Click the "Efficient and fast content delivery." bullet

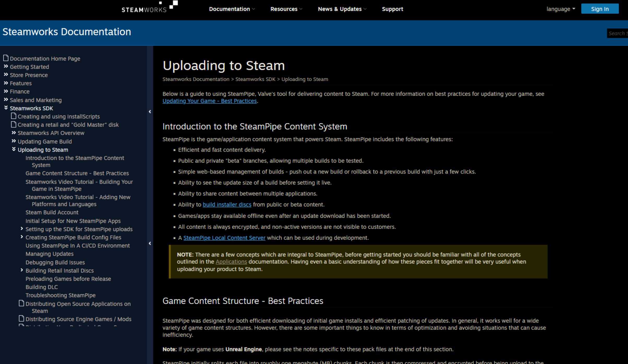click(222, 150)
